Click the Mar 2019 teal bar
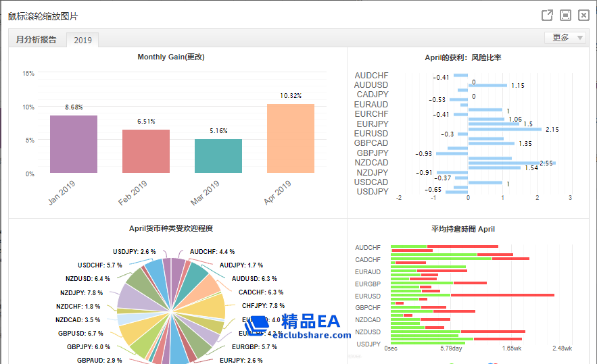597x364 pixels. [218, 156]
